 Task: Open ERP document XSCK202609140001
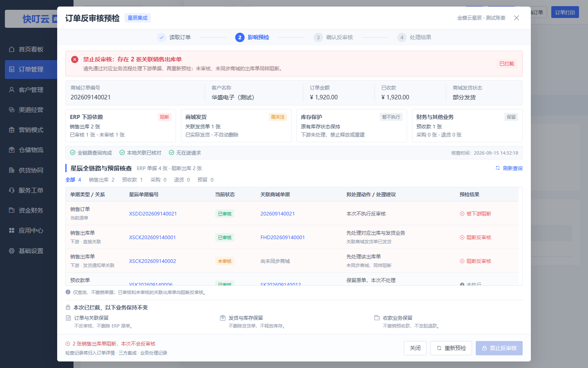153,238
